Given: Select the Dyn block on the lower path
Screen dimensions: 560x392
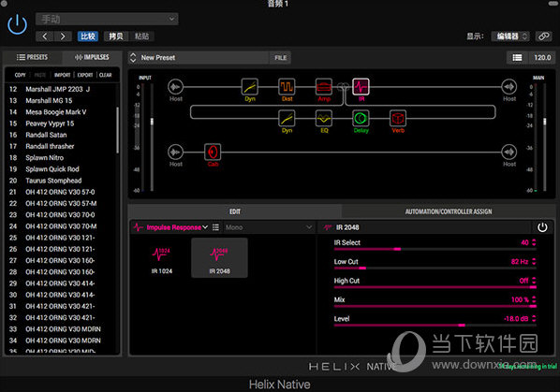Looking at the screenshot, I should 287,119.
